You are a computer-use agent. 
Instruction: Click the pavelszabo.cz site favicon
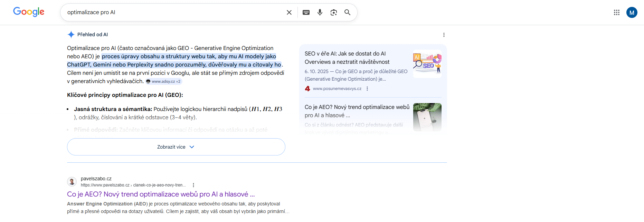click(x=72, y=182)
